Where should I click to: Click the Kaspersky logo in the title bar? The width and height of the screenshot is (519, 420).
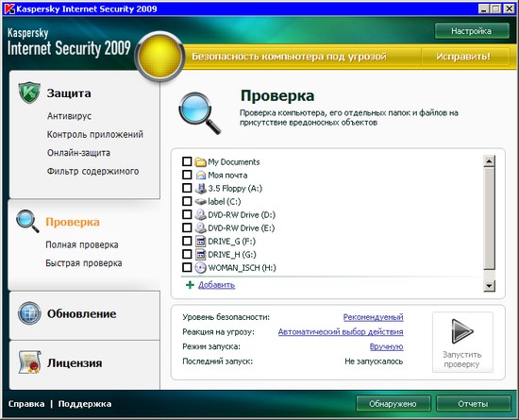8,8
